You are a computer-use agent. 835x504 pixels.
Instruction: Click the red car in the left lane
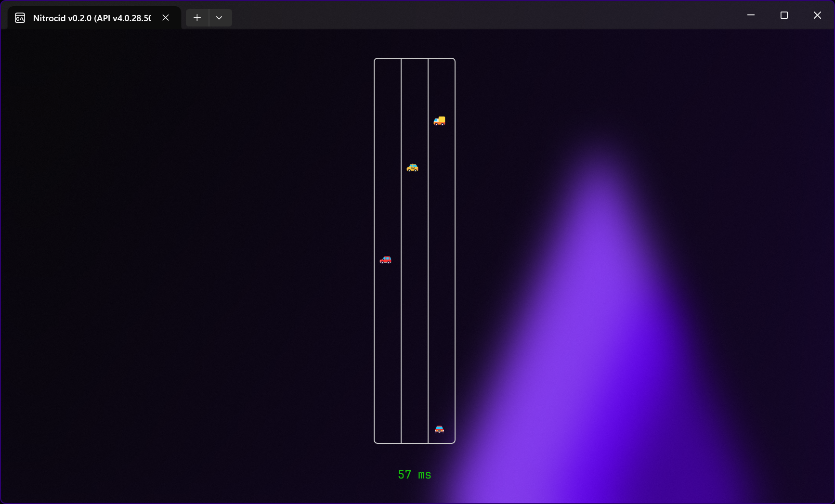pos(385,260)
